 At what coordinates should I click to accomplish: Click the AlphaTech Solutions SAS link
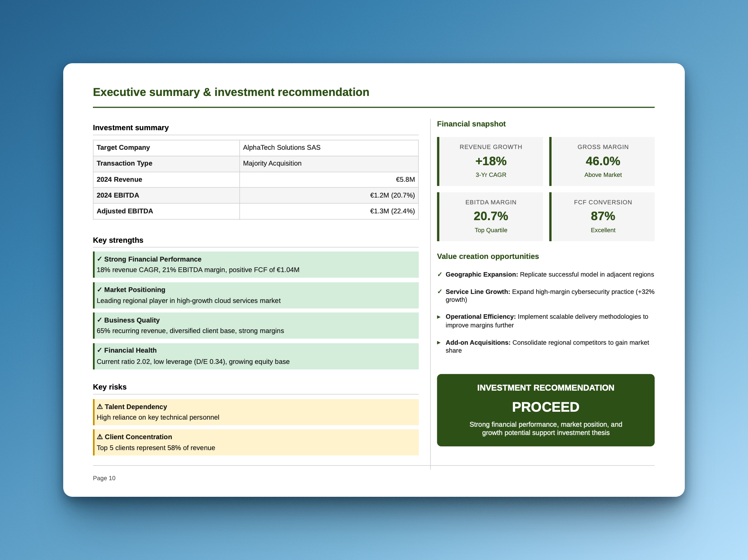[x=282, y=148]
